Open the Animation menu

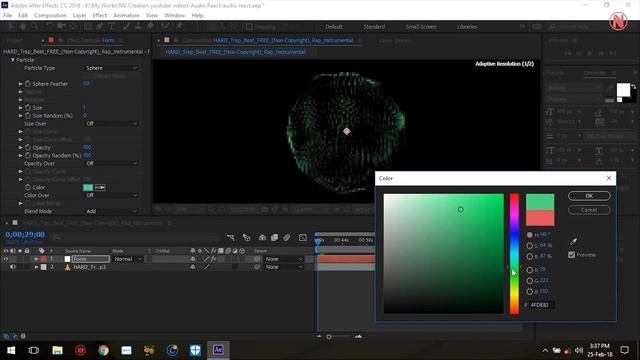click(x=126, y=16)
